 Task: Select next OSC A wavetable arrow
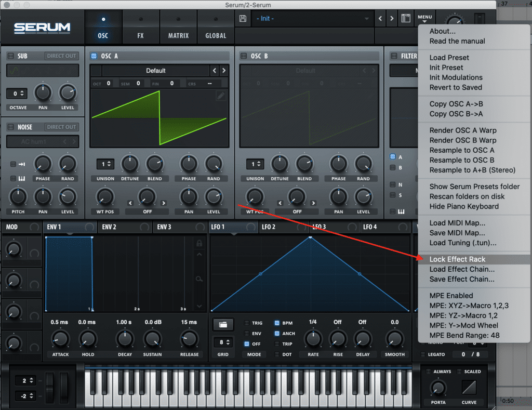(223, 71)
